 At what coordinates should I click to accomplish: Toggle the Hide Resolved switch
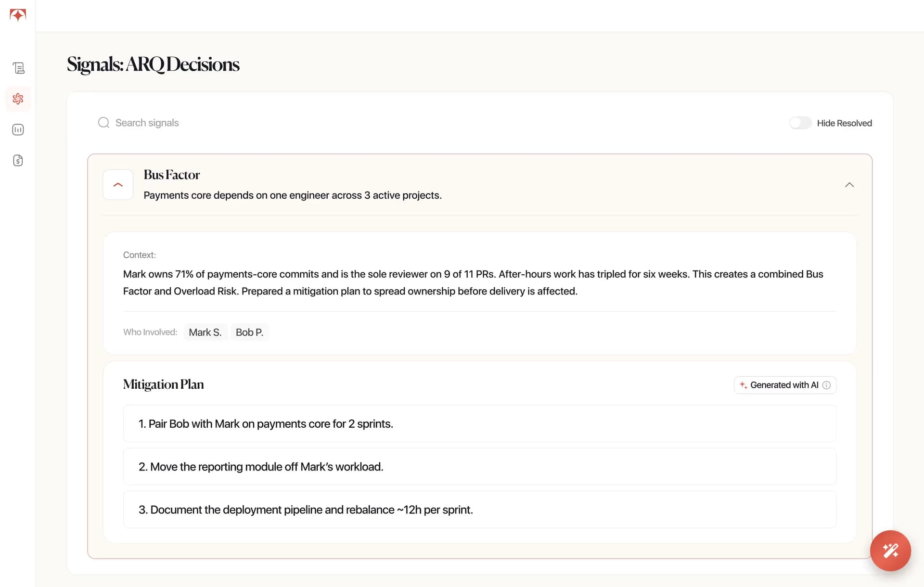click(800, 123)
